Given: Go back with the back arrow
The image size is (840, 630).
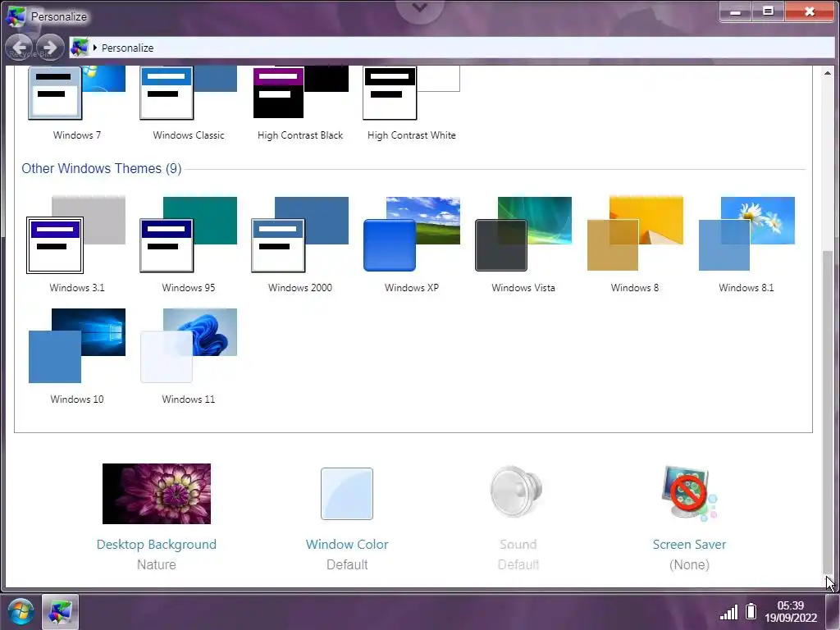Looking at the screenshot, I should [20, 48].
